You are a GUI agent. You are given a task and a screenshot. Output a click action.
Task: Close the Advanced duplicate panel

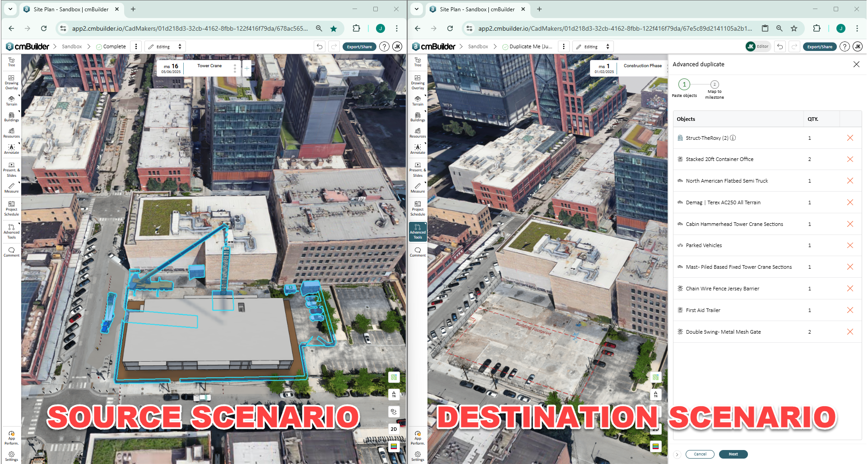click(856, 64)
